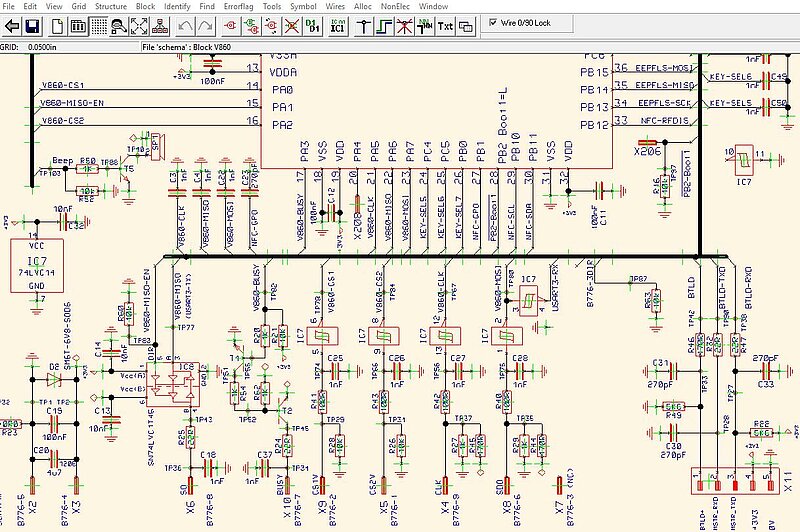
Task: Open the Symbol menu
Action: [303, 6]
